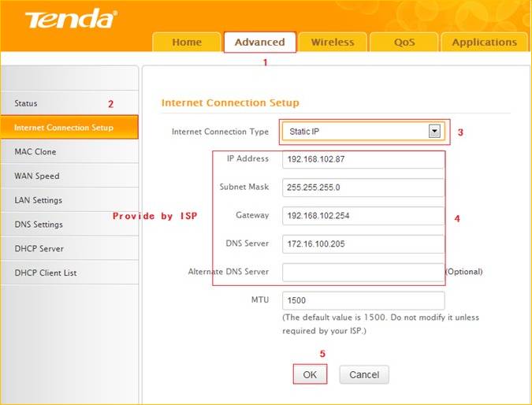Select the QoS tab
Viewport: 532px width, 405px height.
point(404,43)
